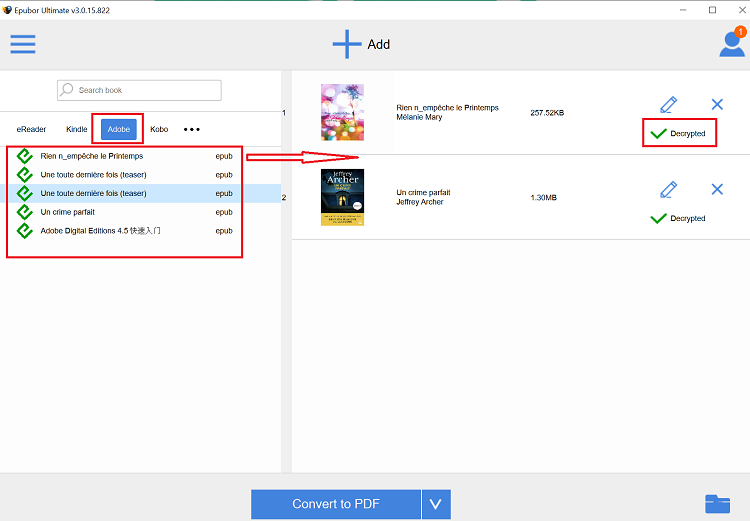Click the 257.52KB file size
The image size is (750, 521).
click(x=547, y=113)
